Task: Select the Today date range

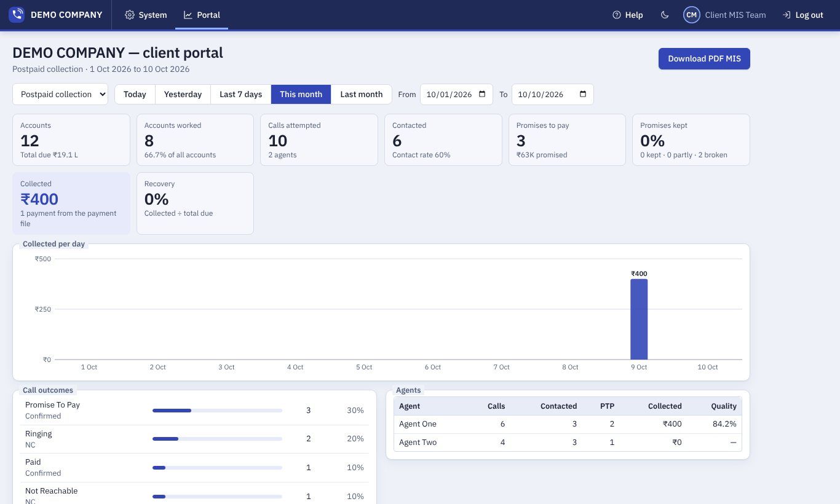Action: tap(135, 94)
